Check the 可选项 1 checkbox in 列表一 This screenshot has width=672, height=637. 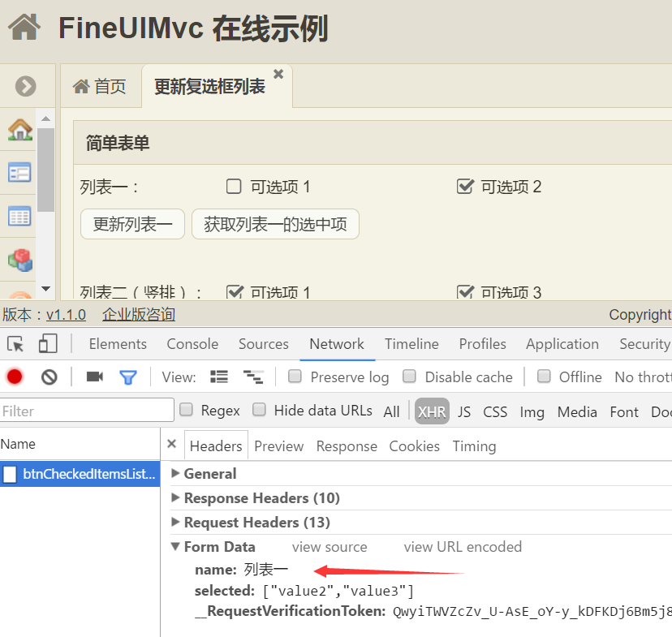click(x=234, y=187)
